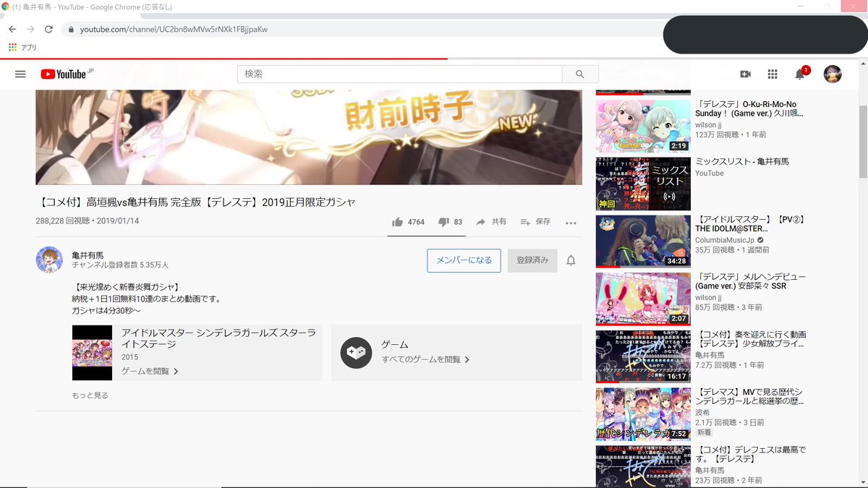
Task: Open O-Ku-Ri-Mo-No Sunday video thumbnail
Action: point(643,126)
